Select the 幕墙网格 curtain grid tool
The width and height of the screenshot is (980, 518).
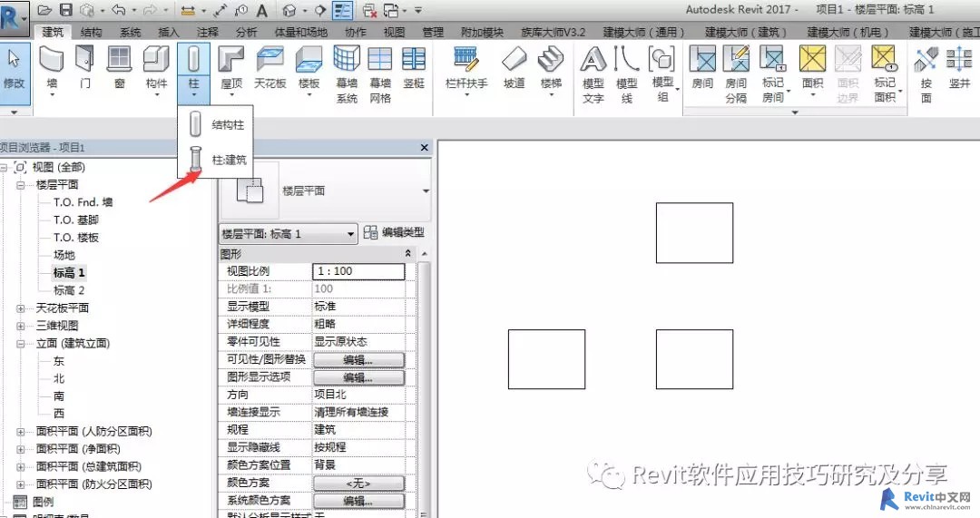(380, 73)
